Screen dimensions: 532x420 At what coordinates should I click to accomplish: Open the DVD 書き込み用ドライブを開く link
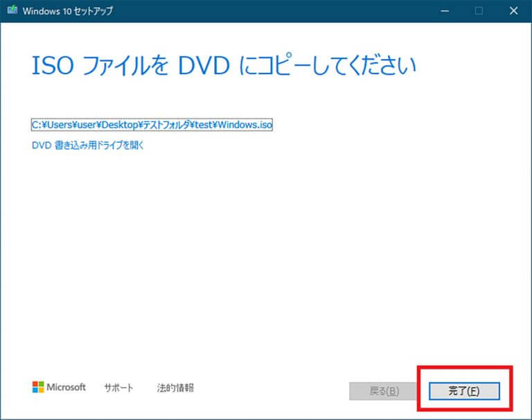[87, 146]
